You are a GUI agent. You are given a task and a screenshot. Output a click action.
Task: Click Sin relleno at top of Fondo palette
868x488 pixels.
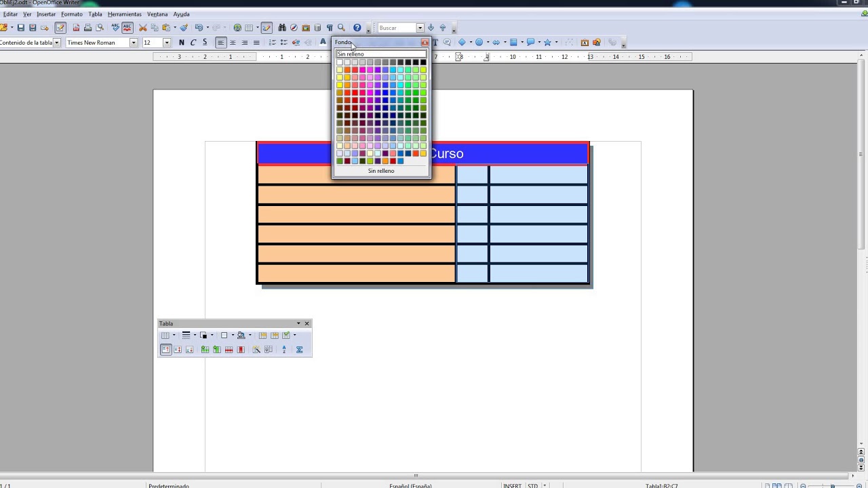381,54
